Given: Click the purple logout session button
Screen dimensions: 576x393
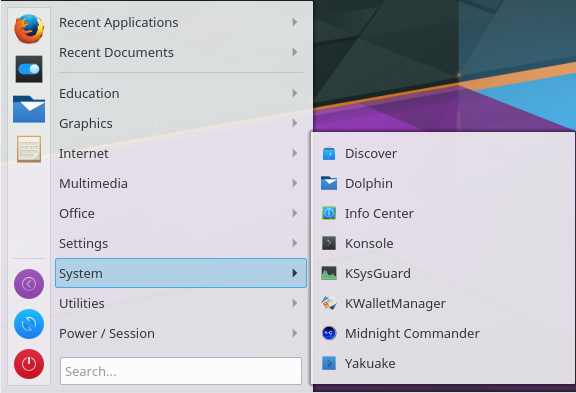Looking at the screenshot, I should 29,284.
